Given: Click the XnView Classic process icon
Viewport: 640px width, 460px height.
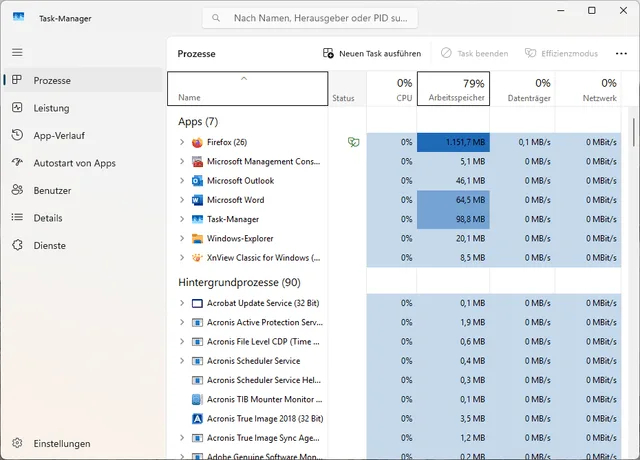Looking at the screenshot, I should 197,257.
